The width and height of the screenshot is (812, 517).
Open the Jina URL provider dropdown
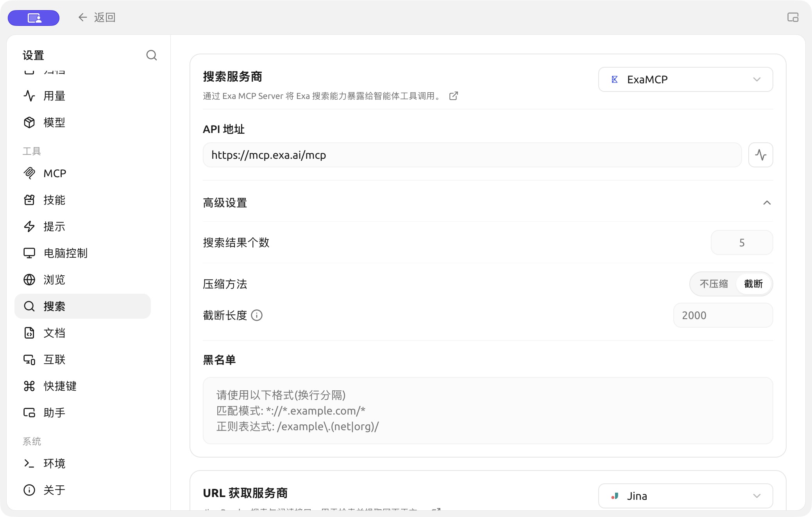click(685, 496)
